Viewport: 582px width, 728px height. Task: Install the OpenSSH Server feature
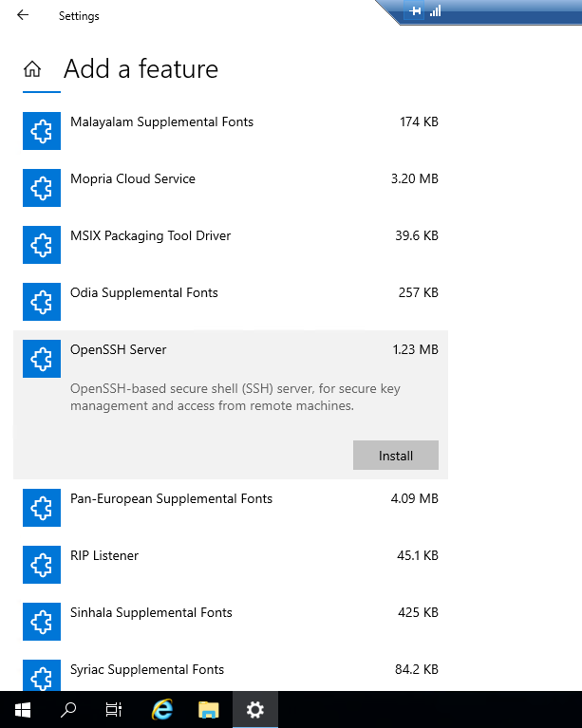click(x=396, y=456)
